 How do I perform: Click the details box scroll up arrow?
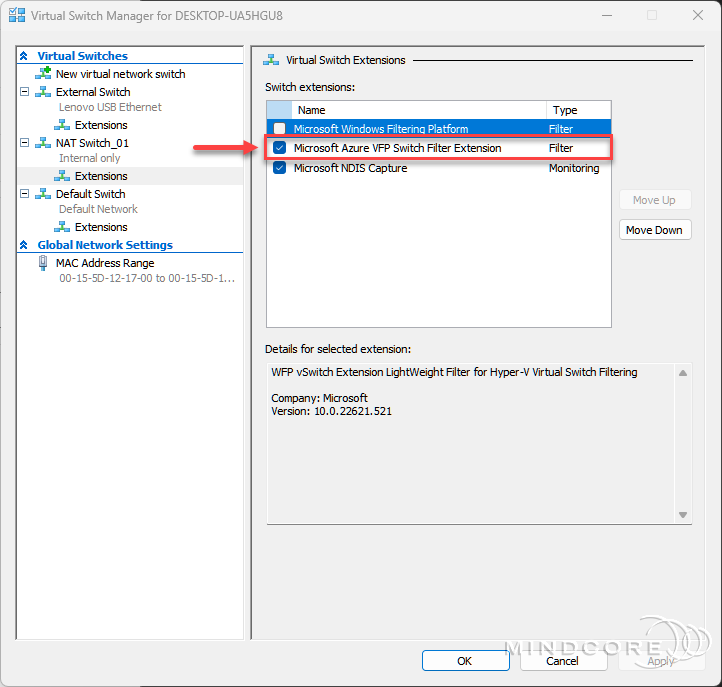(x=683, y=373)
